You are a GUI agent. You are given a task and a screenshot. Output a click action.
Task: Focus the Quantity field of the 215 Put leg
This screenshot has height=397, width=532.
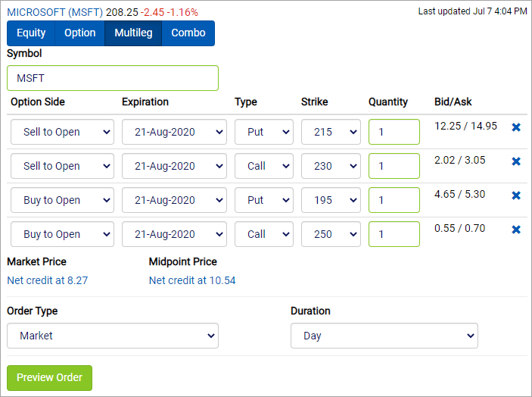pyautogui.click(x=394, y=132)
